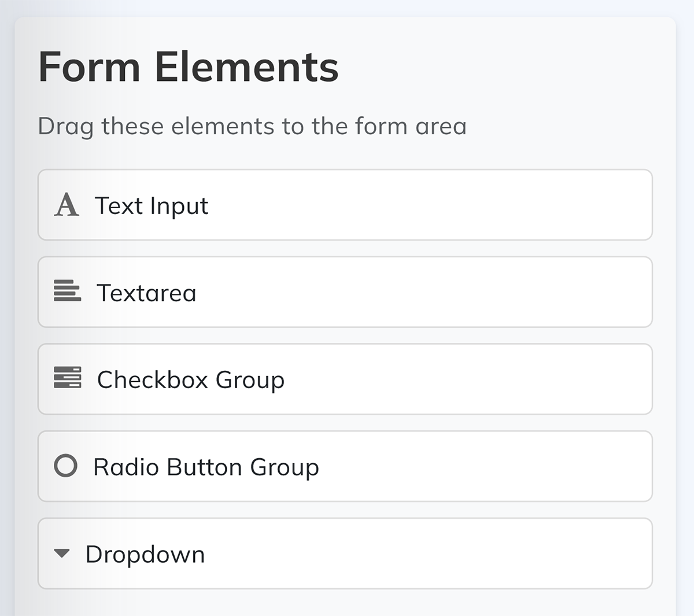Click the stacked-bars icon beside Checkbox Group
Screen dimensions: 694x616
tap(67, 377)
